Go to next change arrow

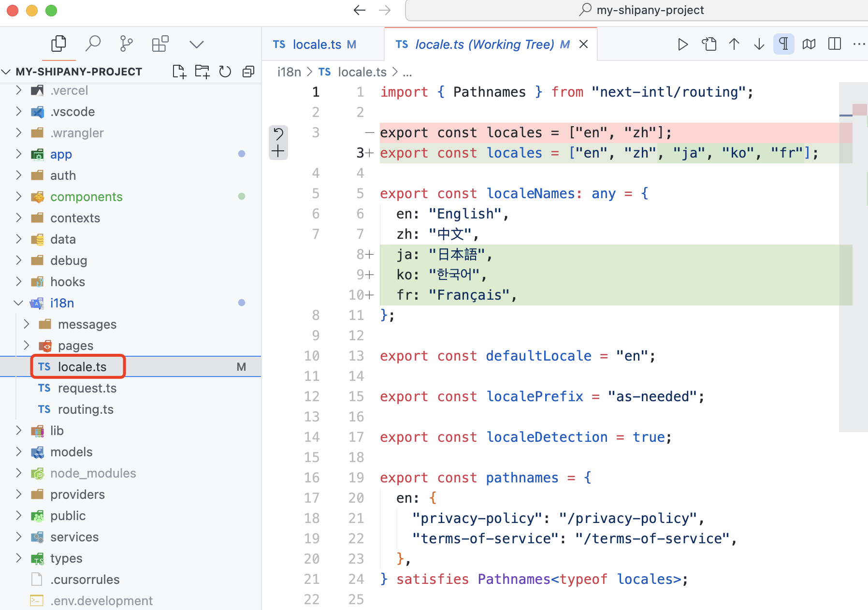pyautogui.click(x=759, y=44)
